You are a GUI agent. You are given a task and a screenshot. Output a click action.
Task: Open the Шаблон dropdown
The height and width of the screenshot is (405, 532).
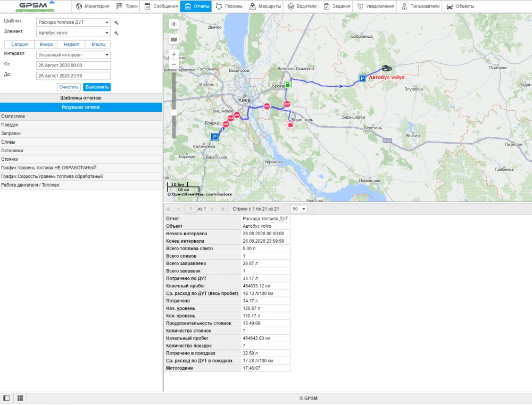(x=73, y=22)
